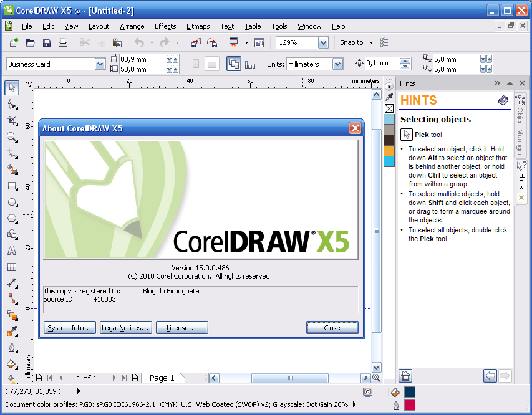Image resolution: width=532 pixels, height=415 pixels.
Task: Click the New document icon
Action: pyautogui.click(x=14, y=43)
